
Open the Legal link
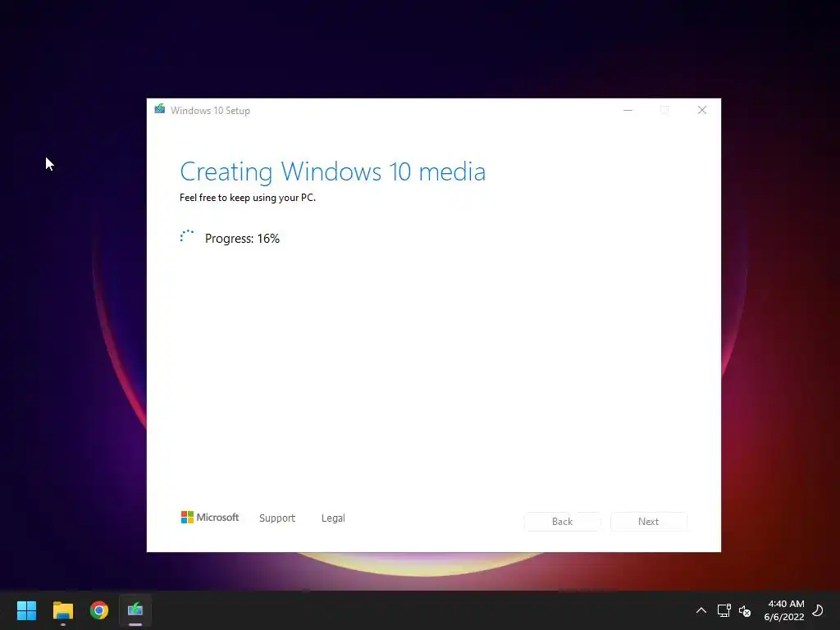pyautogui.click(x=333, y=518)
